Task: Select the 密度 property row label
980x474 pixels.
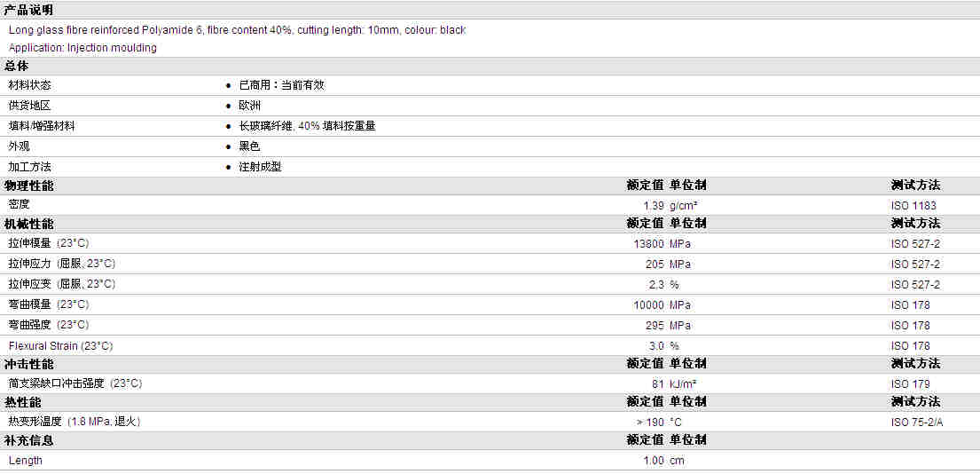Action: tap(20, 204)
